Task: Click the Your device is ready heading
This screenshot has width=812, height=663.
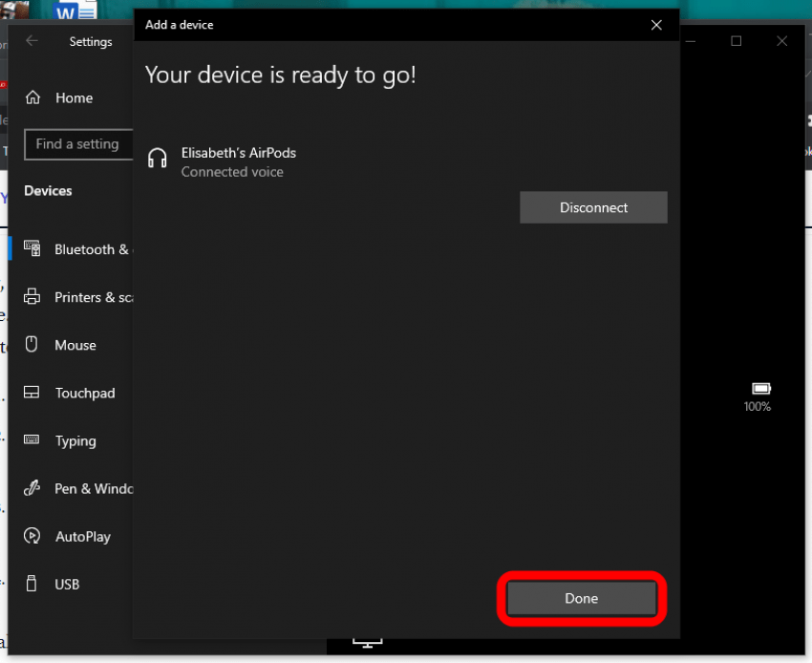Action: (281, 75)
